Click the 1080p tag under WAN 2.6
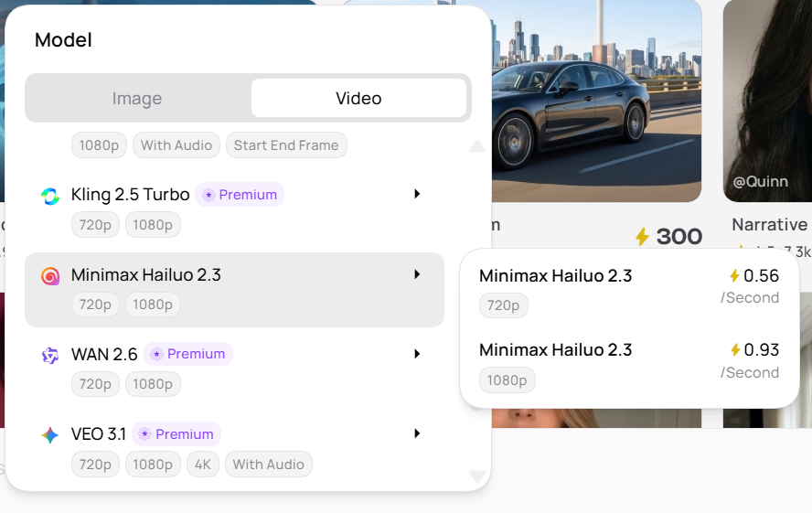The height and width of the screenshot is (513, 812). click(153, 384)
